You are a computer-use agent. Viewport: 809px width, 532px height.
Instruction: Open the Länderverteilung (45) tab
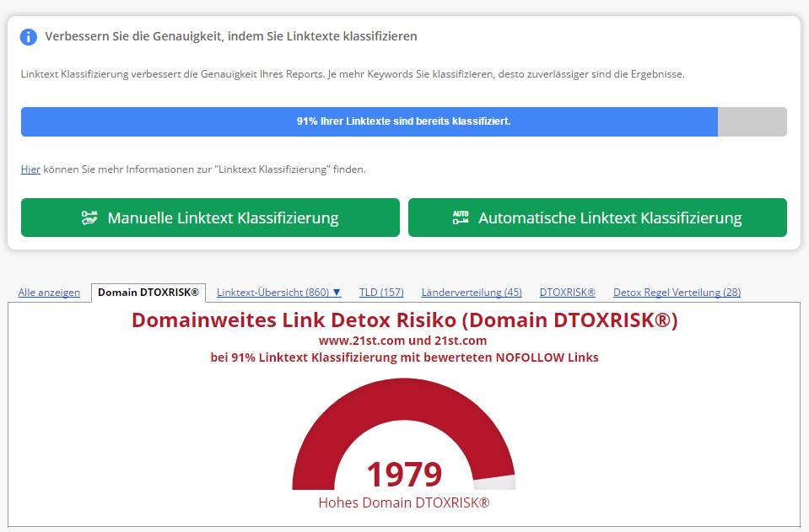(472, 293)
